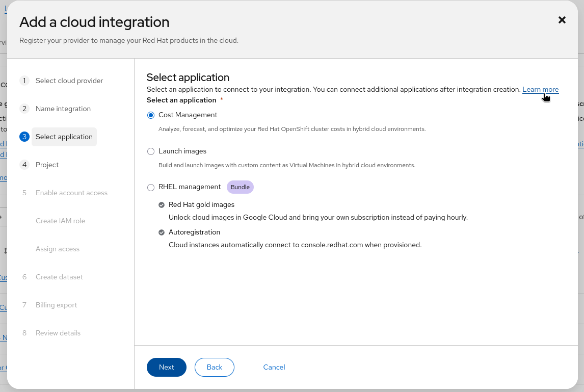The width and height of the screenshot is (584, 392).
Task: Open the Select application wizard step
Action: pos(64,137)
